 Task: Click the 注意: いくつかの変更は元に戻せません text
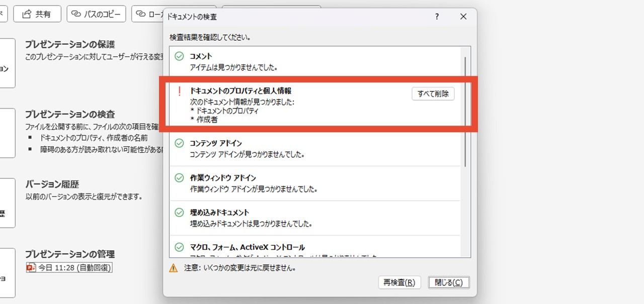click(x=239, y=268)
